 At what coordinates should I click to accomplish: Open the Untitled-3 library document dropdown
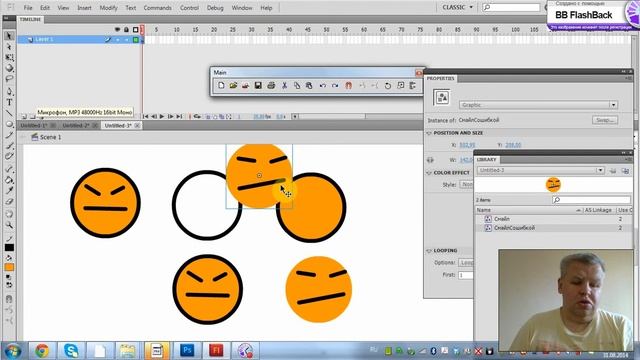pyautogui.click(x=540, y=170)
